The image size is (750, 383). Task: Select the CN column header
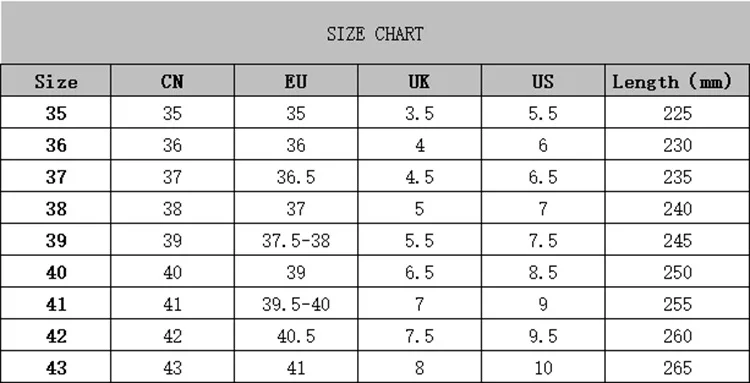click(x=172, y=82)
